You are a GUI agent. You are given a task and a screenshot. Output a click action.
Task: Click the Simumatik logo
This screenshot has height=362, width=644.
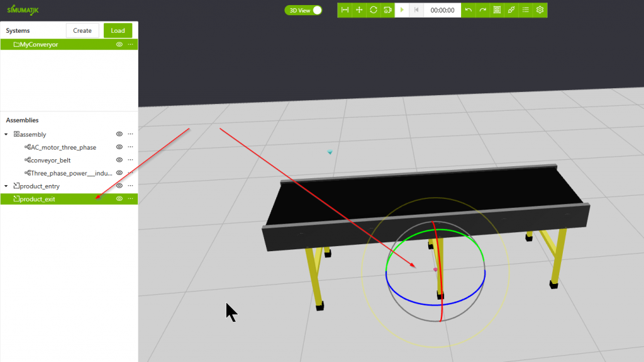point(23,9)
